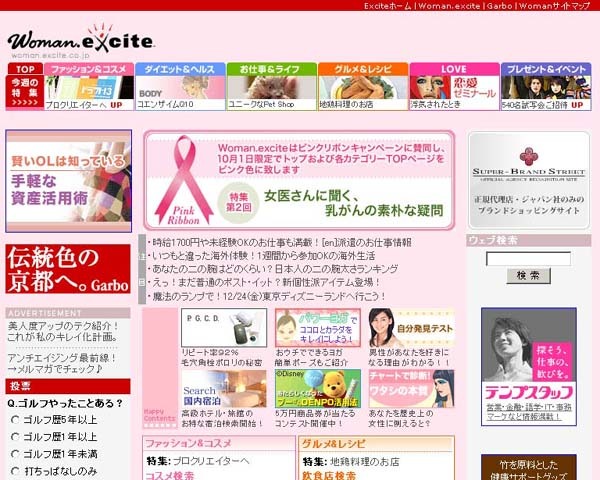Screen dimensions: 600x480
Task: Open the 飲食店検索 link
Action: pyautogui.click(x=329, y=475)
